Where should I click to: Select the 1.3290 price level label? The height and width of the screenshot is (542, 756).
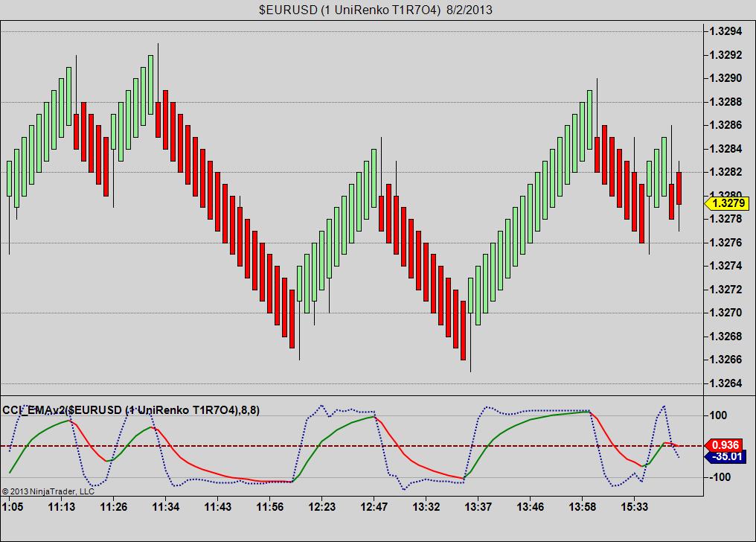coord(725,78)
